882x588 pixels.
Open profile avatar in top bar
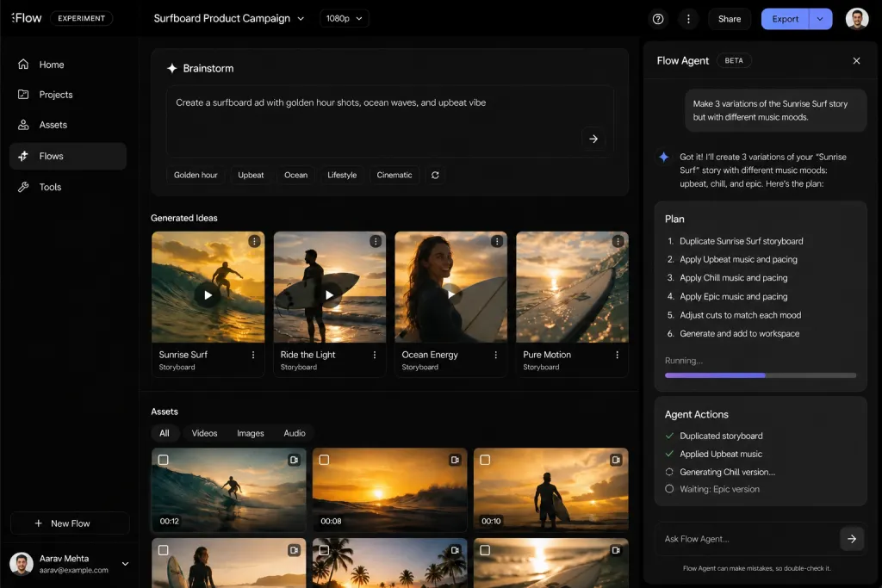point(857,19)
